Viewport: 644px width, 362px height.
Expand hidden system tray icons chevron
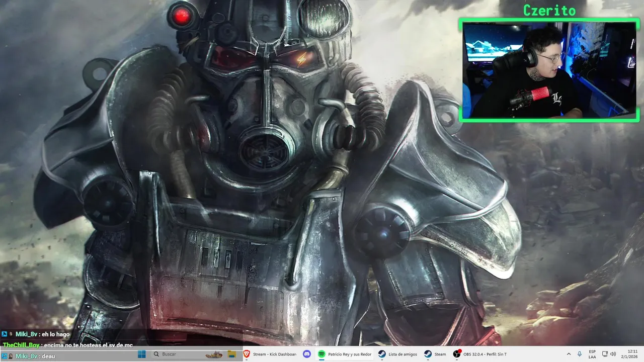(569, 354)
